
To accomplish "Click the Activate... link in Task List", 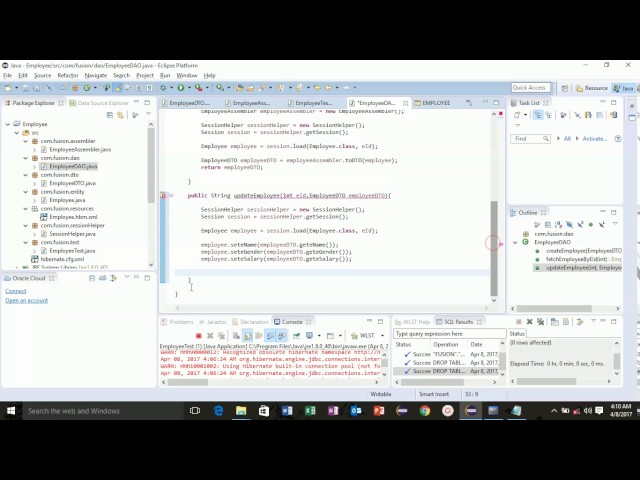I will click(x=595, y=139).
